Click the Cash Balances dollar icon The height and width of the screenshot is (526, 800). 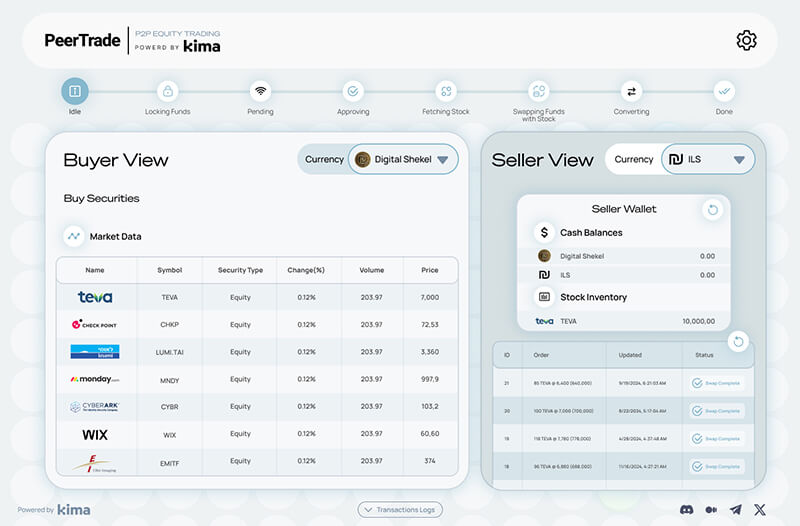(x=544, y=232)
